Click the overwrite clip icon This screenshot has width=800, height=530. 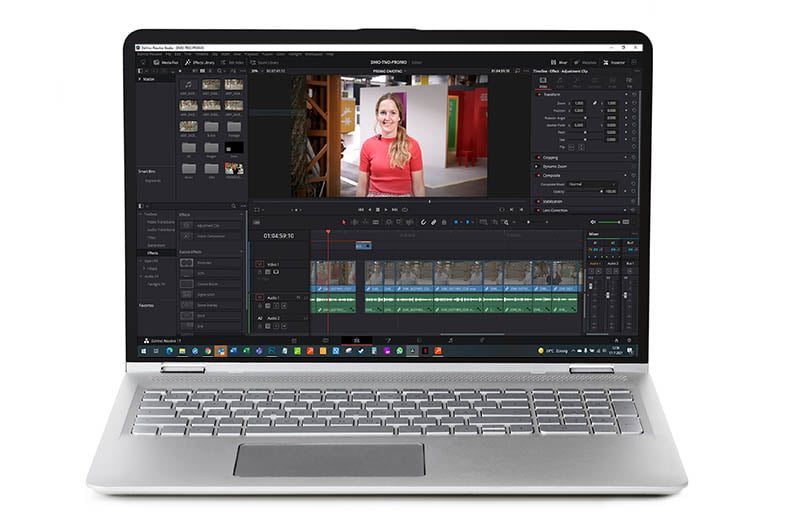pyautogui.click(x=399, y=222)
